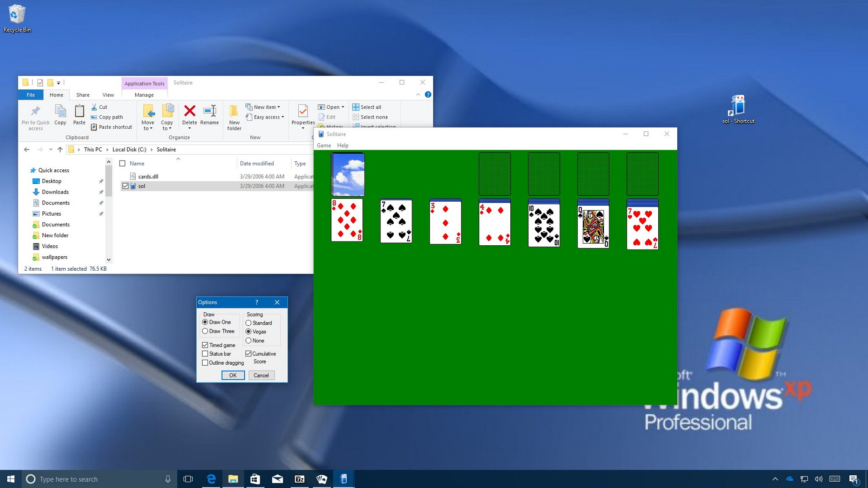Enable the Draw One radio button
The width and height of the screenshot is (868, 488).
[x=205, y=322]
